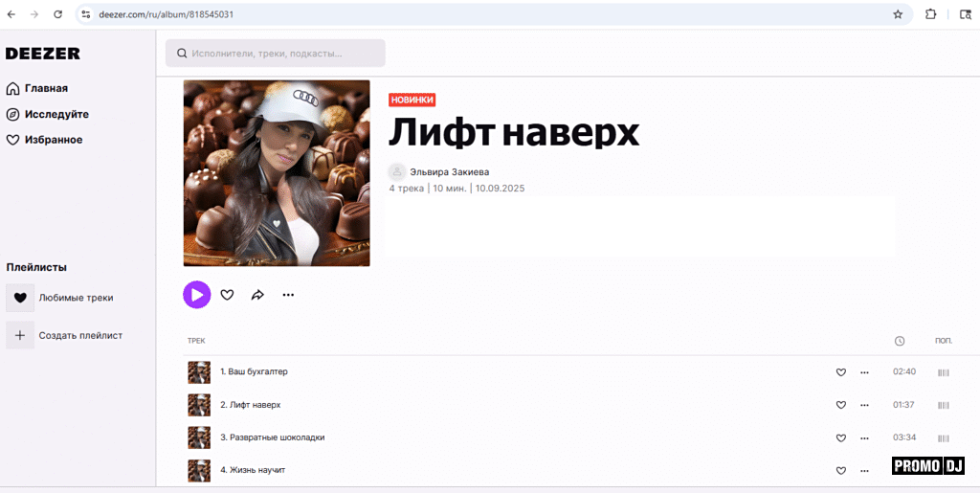The height and width of the screenshot is (493, 980).
Task: Click album cover artwork
Action: coord(277,173)
